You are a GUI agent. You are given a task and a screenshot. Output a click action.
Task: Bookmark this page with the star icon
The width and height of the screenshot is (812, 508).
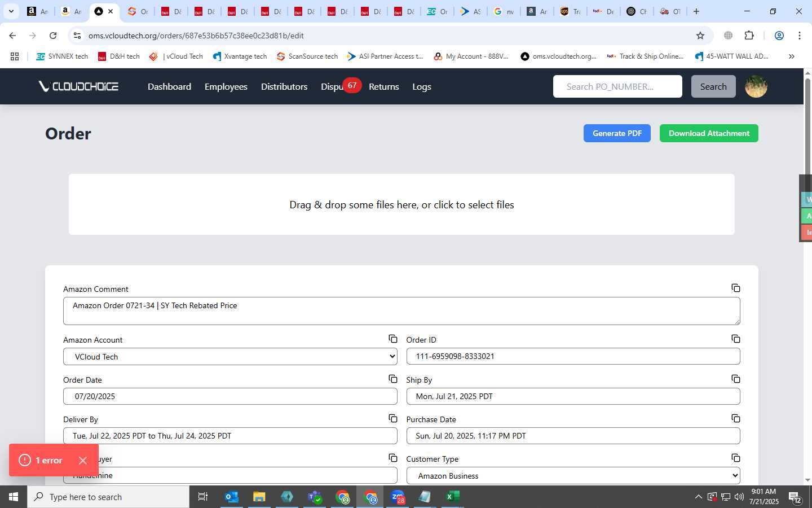point(700,36)
